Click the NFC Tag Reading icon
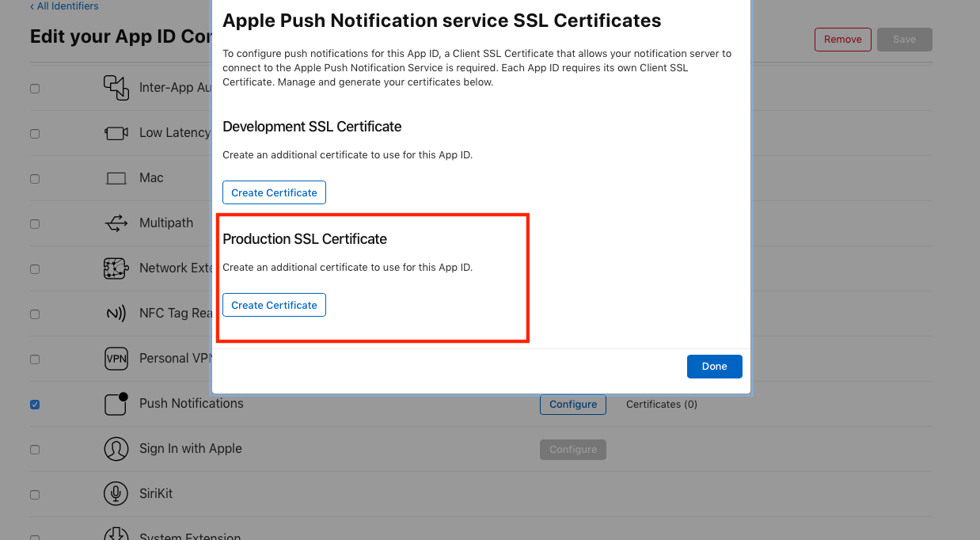980x540 pixels. (116, 314)
